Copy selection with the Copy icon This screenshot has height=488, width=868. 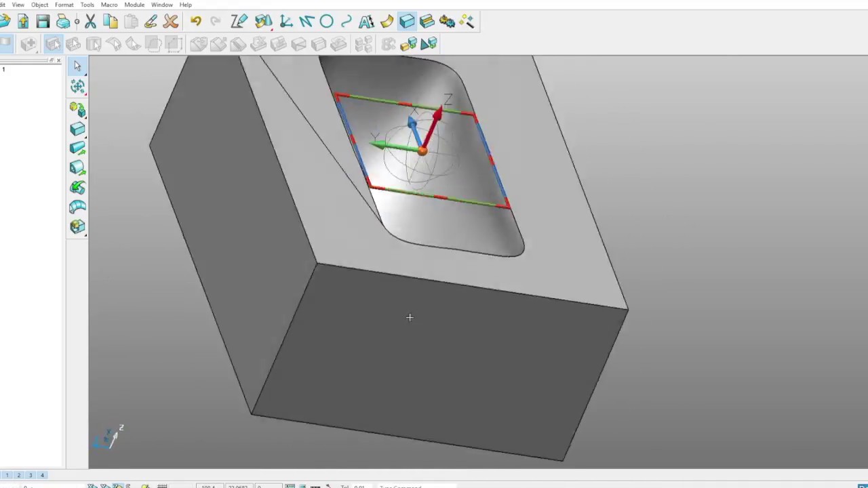pyautogui.click(x=110, y=22)
